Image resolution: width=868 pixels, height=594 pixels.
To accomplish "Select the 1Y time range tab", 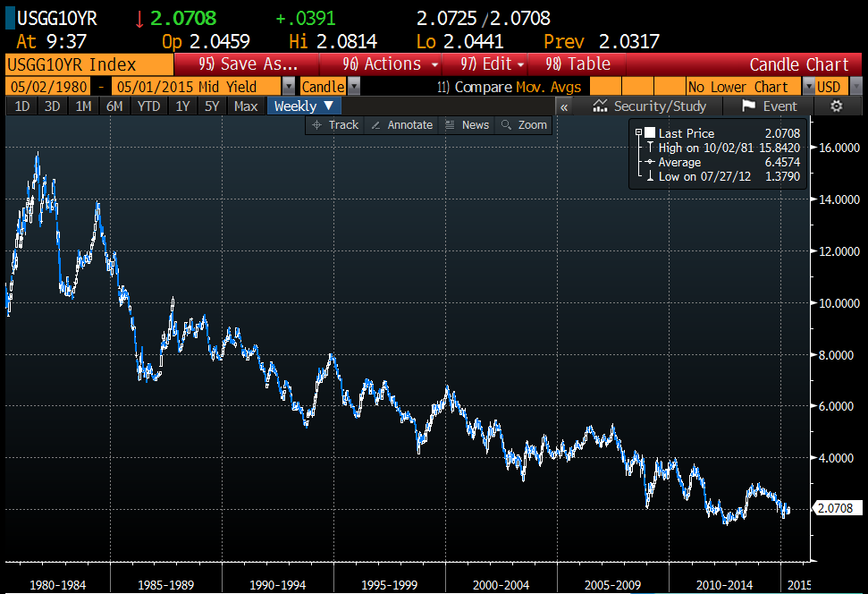I will [x=182, y=106].
